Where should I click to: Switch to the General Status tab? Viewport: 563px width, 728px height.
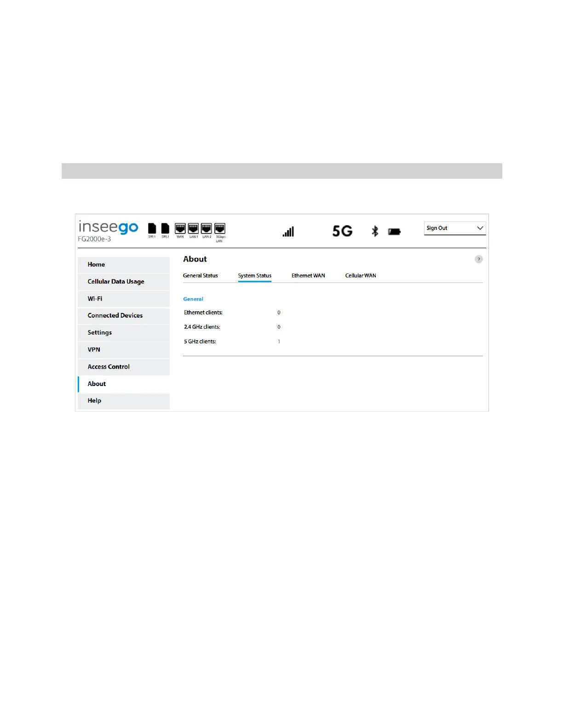[201, 276]
